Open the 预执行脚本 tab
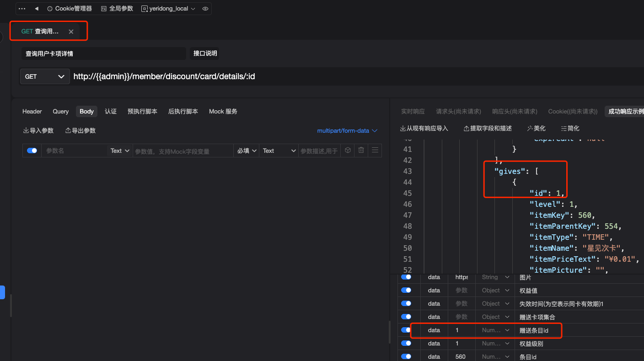The image size is (644, 361). [x=142, y=111]
